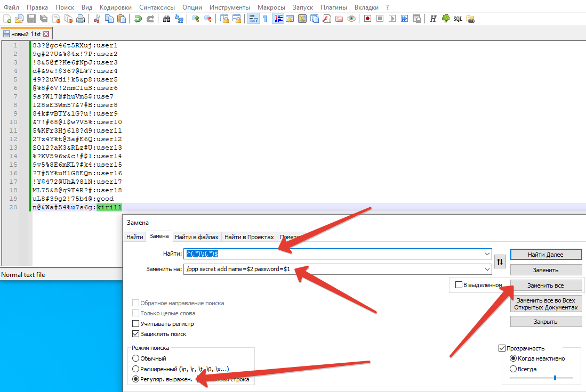The width and height of the screenshot is (586, 392).
Task: Toggle word wrap toolbar icon
Action: click(253, 19)
